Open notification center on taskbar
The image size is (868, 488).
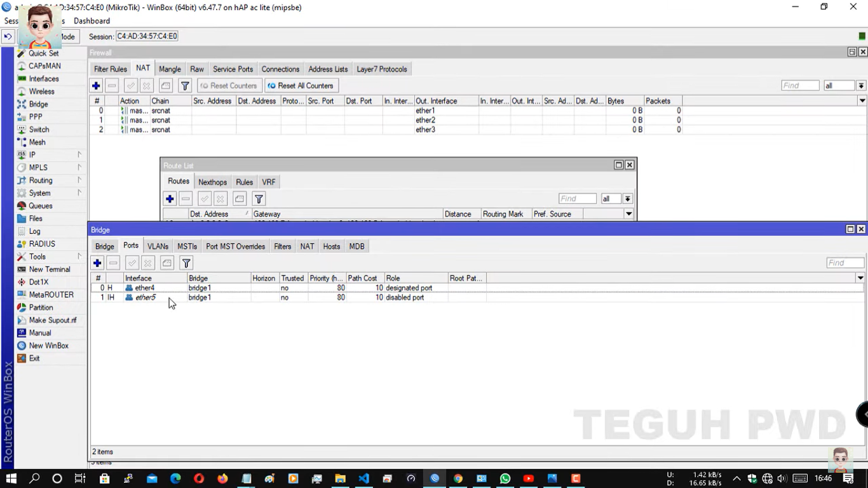click(848, 478)
